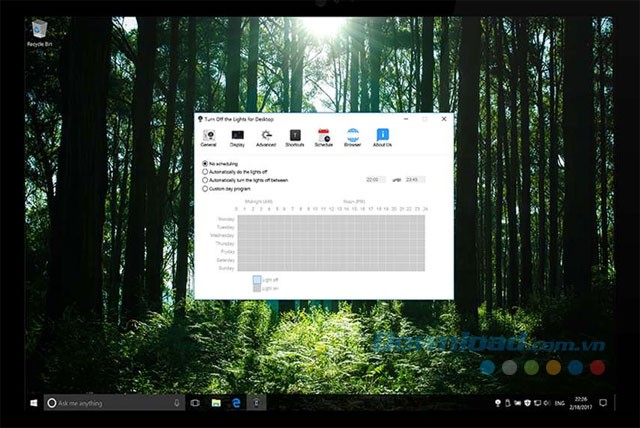
Task: Select Automatically turn the lights off between
Action: 205,179
